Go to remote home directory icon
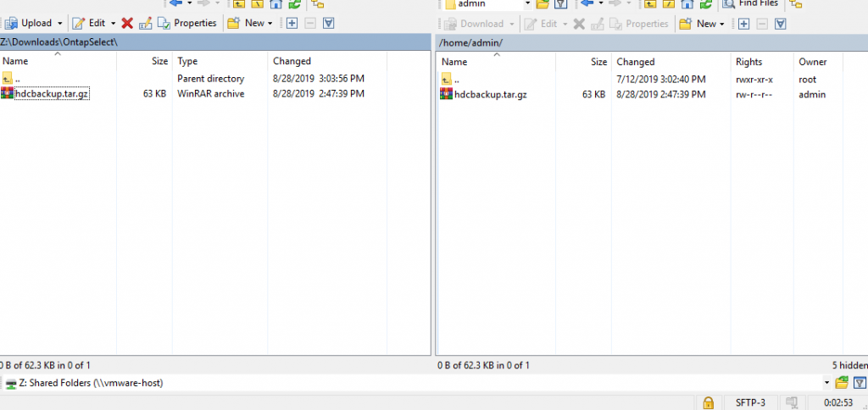 point(687,4)
